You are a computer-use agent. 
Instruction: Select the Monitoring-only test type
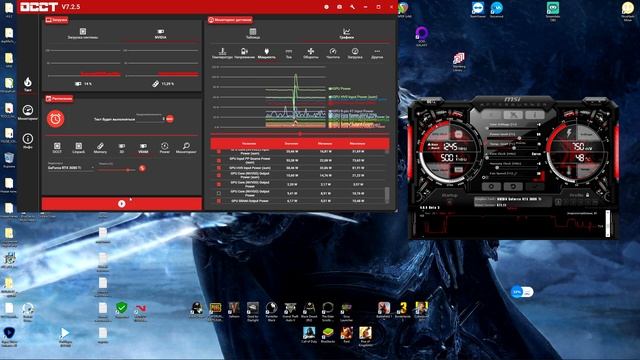tap(186, 148)
